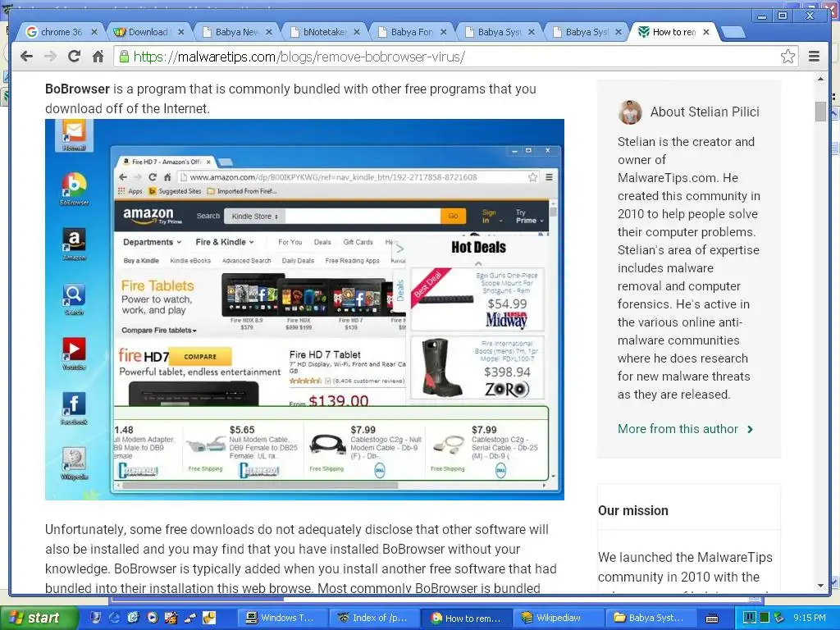
Task: Reload the malwaretips page
Action: click(x=74, y=57)
